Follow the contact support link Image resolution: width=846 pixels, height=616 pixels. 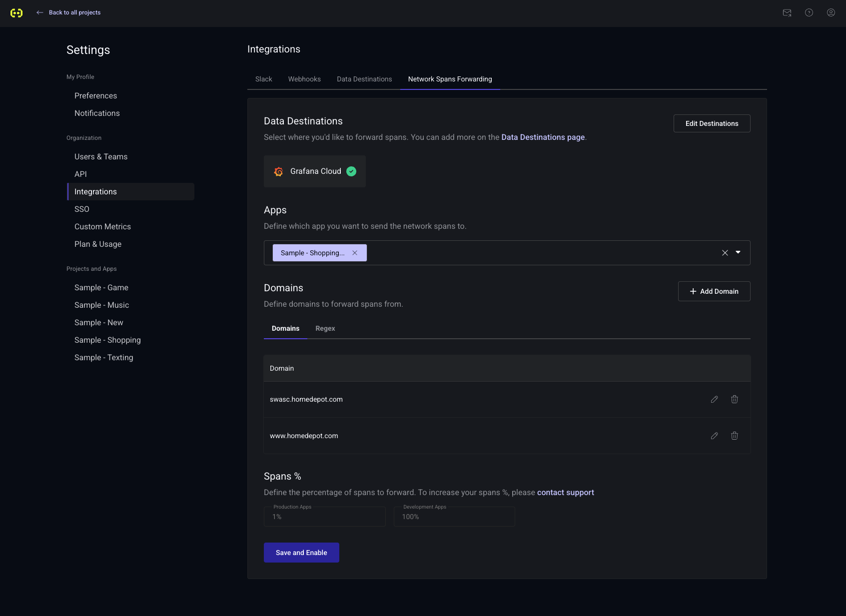pyautogui.click(x=565, y=493)
